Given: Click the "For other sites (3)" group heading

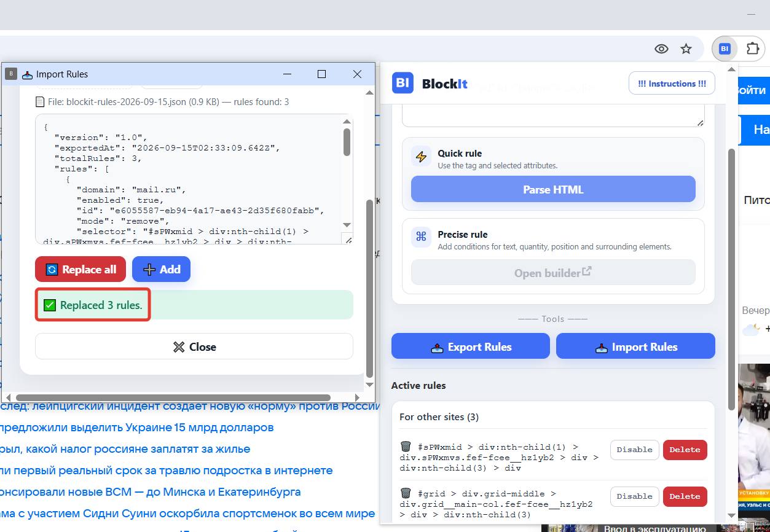Looking at the screenshot, I should click(x=439, y=417).
